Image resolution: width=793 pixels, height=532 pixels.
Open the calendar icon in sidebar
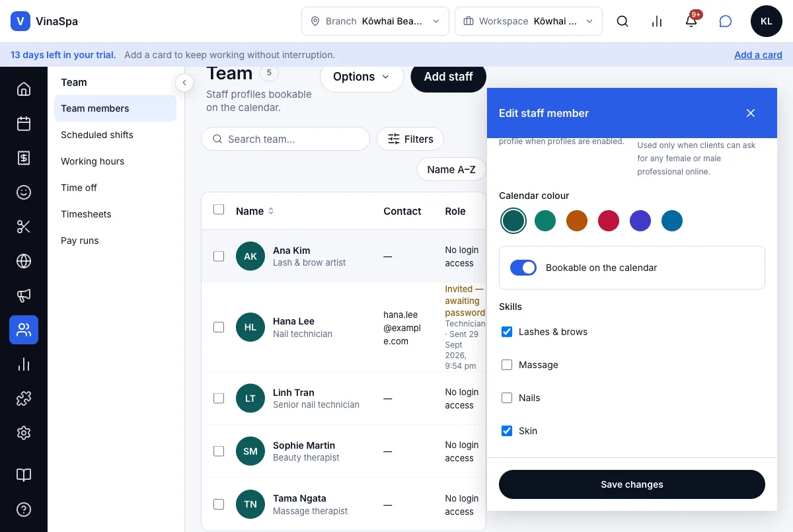[24, 124]
